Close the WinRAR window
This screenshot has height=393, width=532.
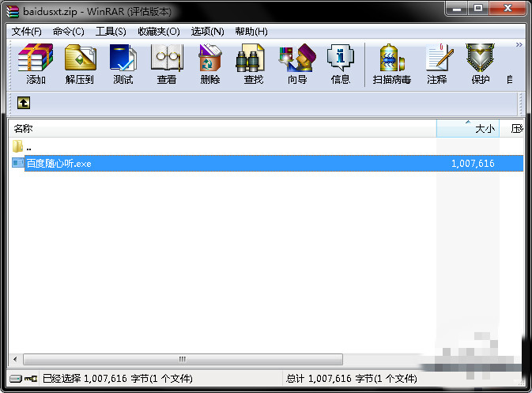click(507, 8)
